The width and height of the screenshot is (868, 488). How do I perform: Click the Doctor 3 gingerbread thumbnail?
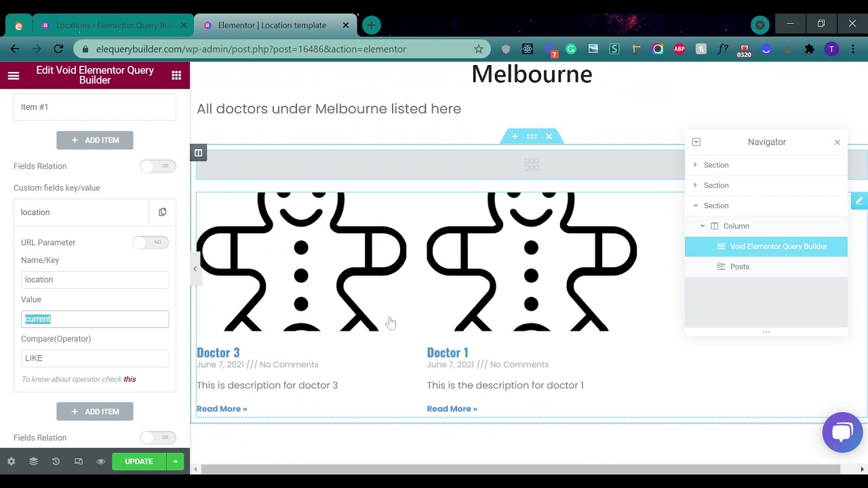click(x=302, y=262)
